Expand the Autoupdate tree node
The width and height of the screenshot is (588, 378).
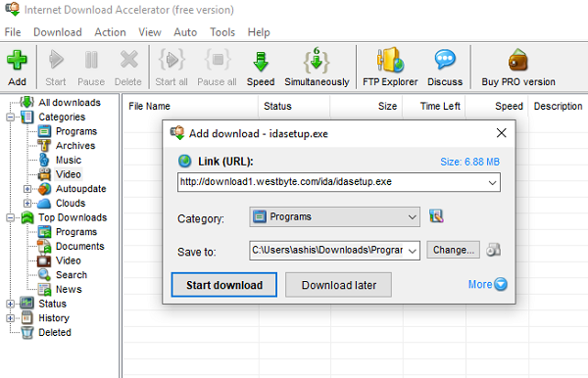point(27,189)
